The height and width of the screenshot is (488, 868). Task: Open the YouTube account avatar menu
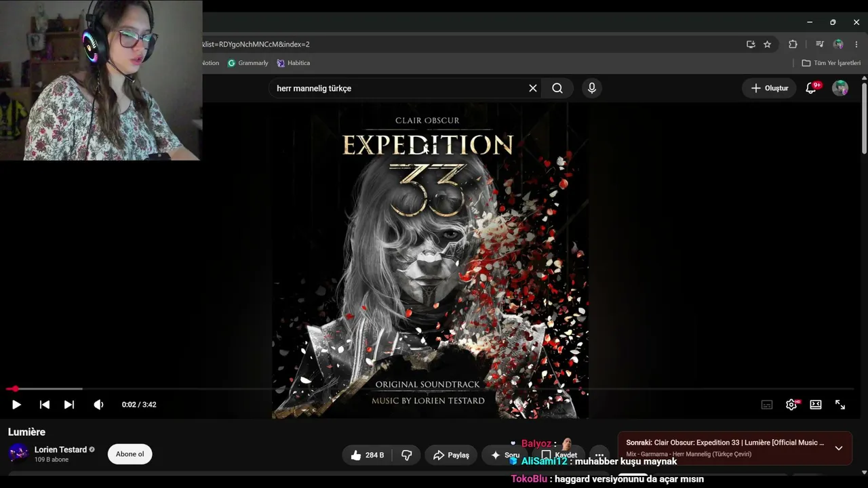tap(840, 88)
